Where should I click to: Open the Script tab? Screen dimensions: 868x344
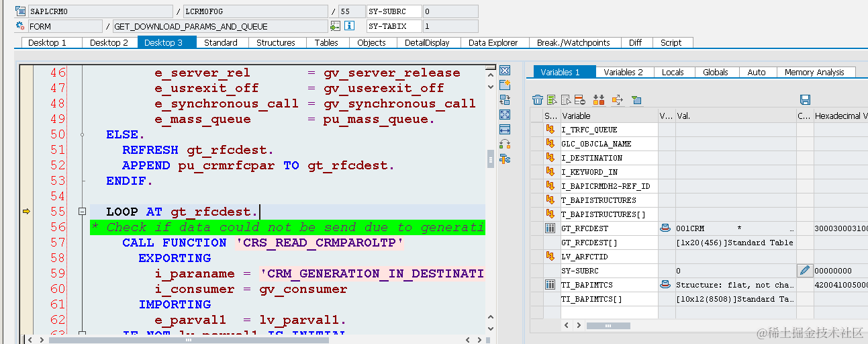click(x=671, y=42)
